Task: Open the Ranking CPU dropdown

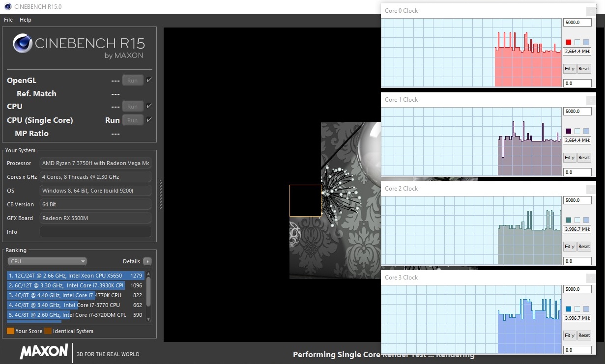Action: click(47, 261)
